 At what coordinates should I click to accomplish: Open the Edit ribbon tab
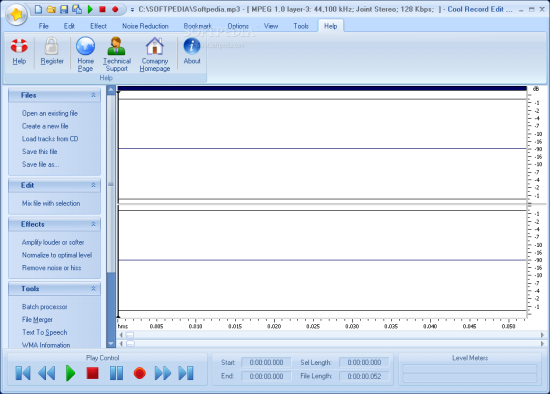pyautogui.click(x=69, y=26)
